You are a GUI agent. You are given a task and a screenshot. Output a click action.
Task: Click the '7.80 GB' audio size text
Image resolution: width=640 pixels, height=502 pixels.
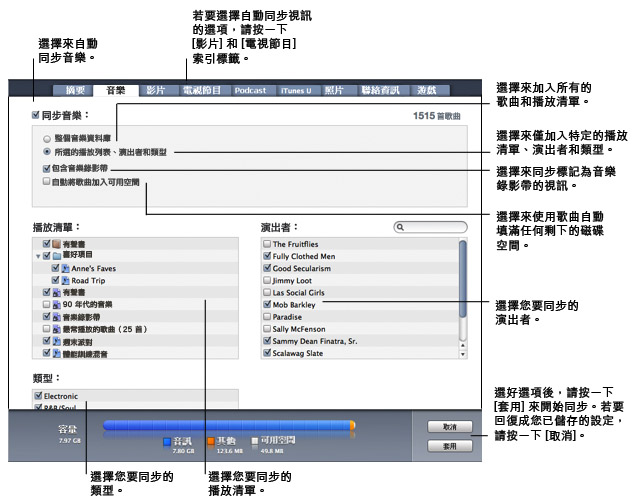pyautogui.click(x=183, y=451)
